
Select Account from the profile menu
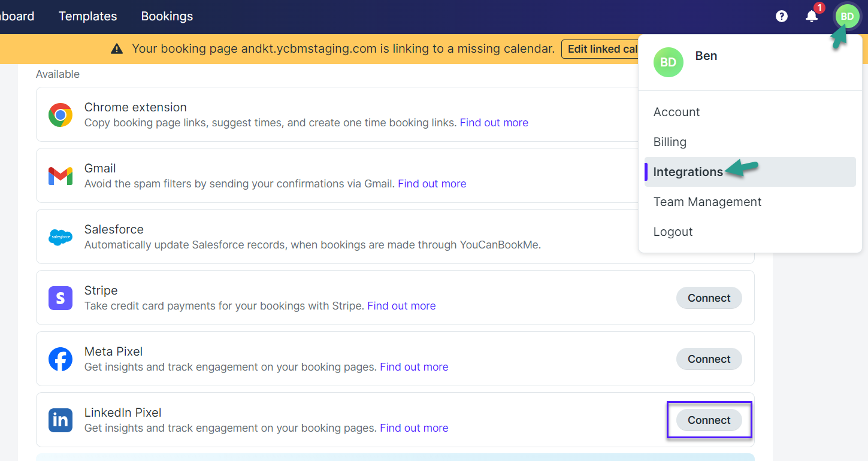pyautogui.click(x=750, y=112)
